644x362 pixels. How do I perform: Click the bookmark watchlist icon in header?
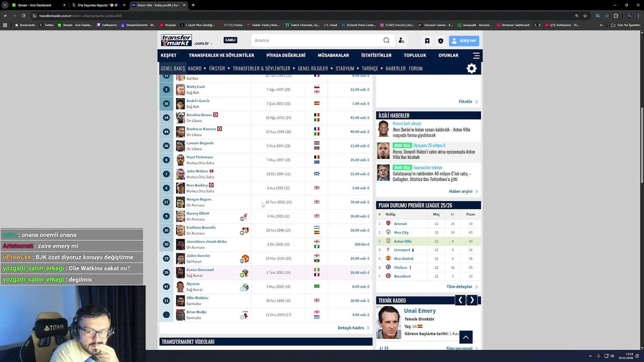pyautogui.click(x=427, y=41)
